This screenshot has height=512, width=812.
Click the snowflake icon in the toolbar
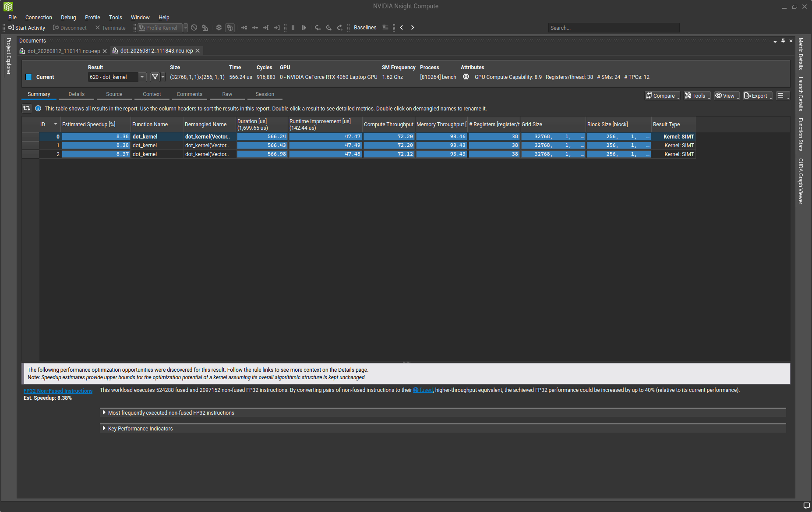219,28
